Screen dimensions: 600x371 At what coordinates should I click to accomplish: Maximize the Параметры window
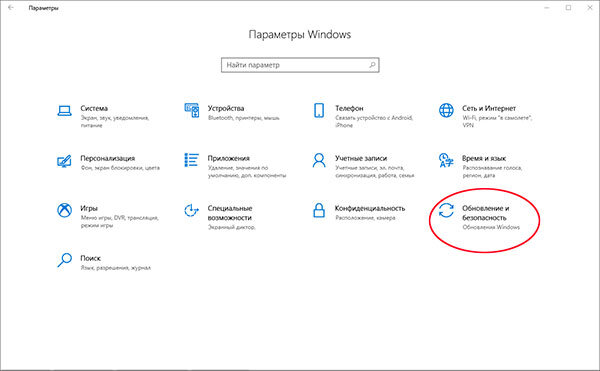pos(569,8)
